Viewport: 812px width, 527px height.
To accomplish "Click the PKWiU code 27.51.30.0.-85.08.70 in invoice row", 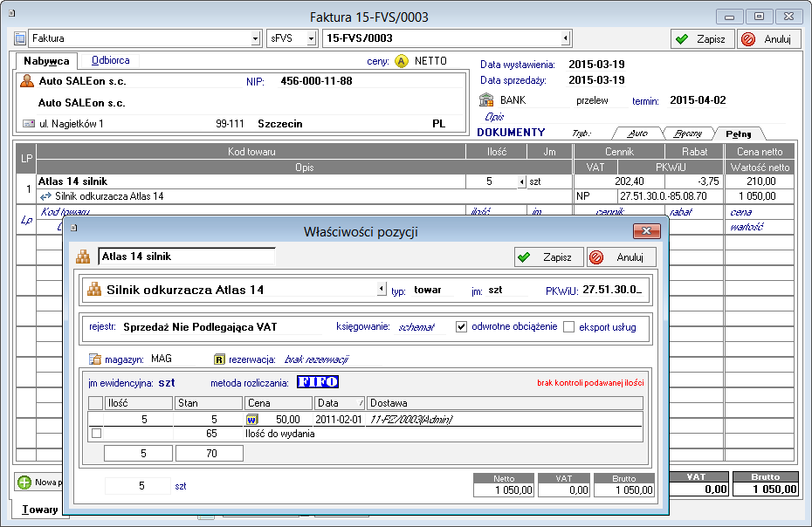I will [x=663, y=196].
